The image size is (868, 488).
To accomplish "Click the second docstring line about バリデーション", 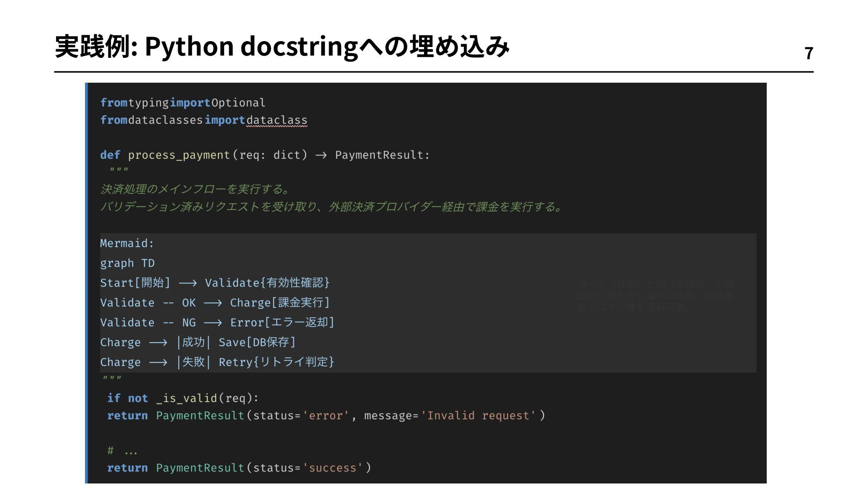I will coord(331,207).
